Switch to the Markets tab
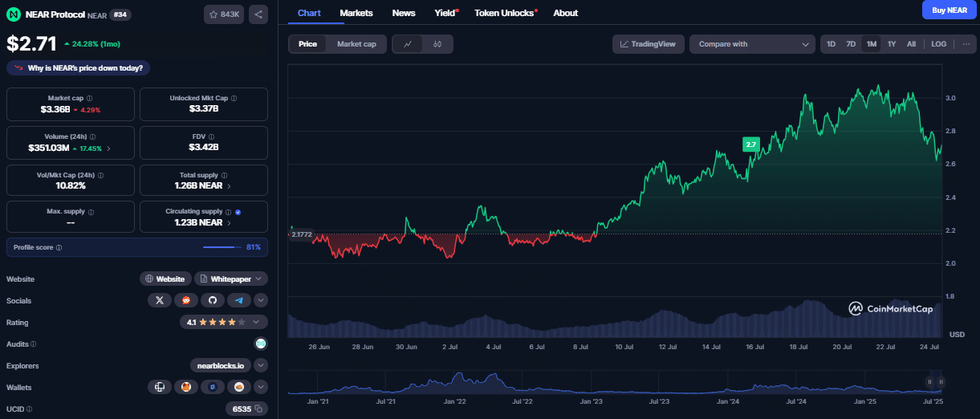This screenshot has width=980, height=419. click(x=356, y=13)
